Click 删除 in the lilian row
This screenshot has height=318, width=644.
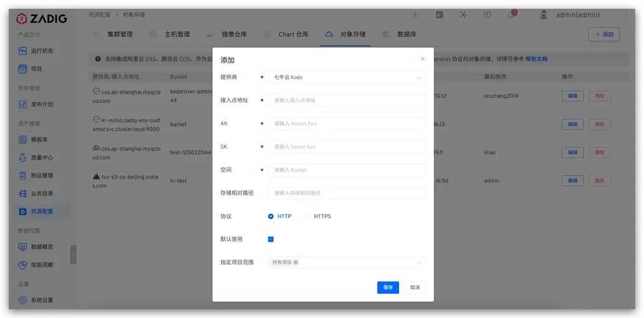point(599,153)
